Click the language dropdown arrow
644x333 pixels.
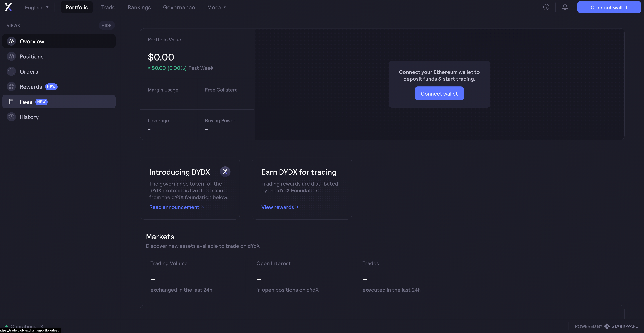tap(47, 7)
